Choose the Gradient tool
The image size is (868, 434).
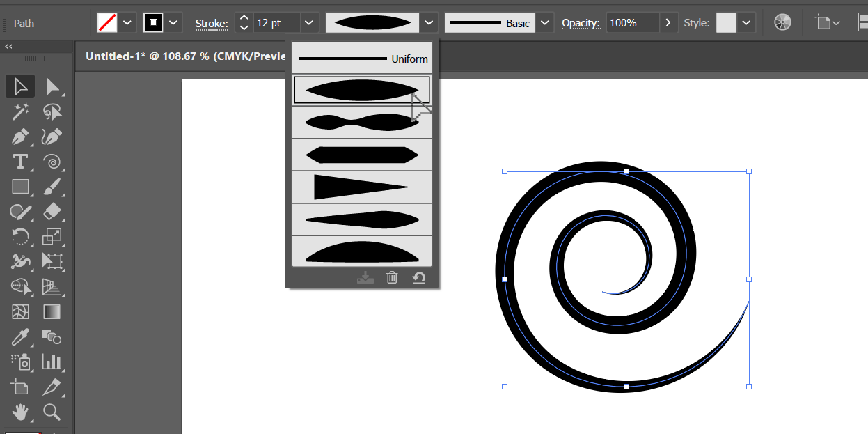52,312
